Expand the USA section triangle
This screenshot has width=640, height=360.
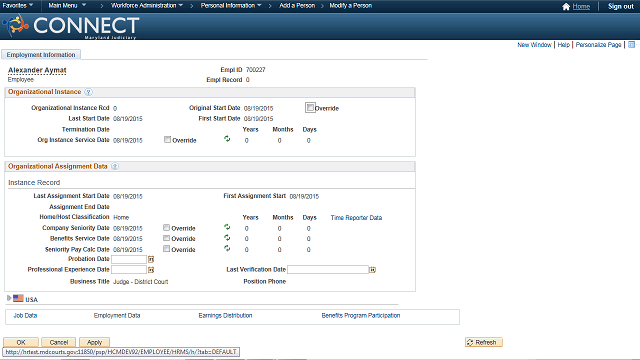pos(9,298)
